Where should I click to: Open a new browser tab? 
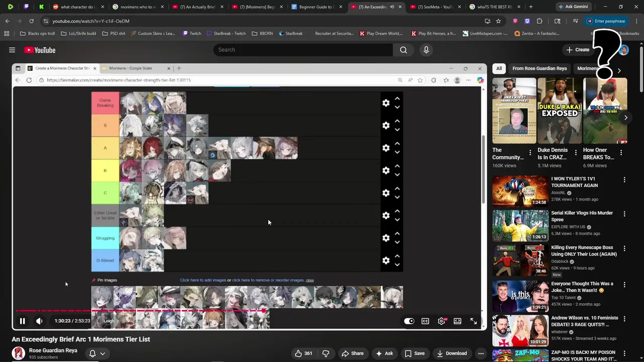(531, 7)
